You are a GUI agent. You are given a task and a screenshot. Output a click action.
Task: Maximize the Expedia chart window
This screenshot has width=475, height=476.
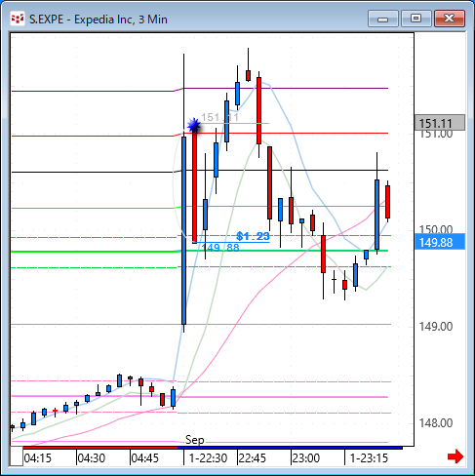point(416,19)
